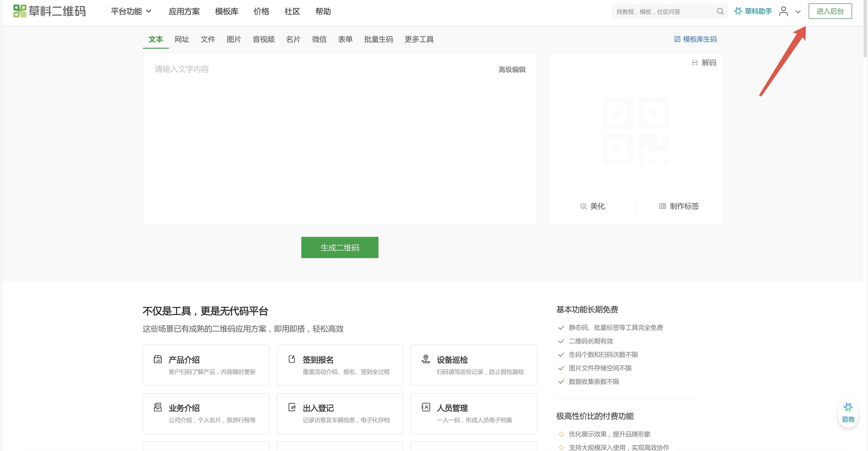Switch to the 文件 tab
Screen dimensions: 868x451
(x=208, y=39)
